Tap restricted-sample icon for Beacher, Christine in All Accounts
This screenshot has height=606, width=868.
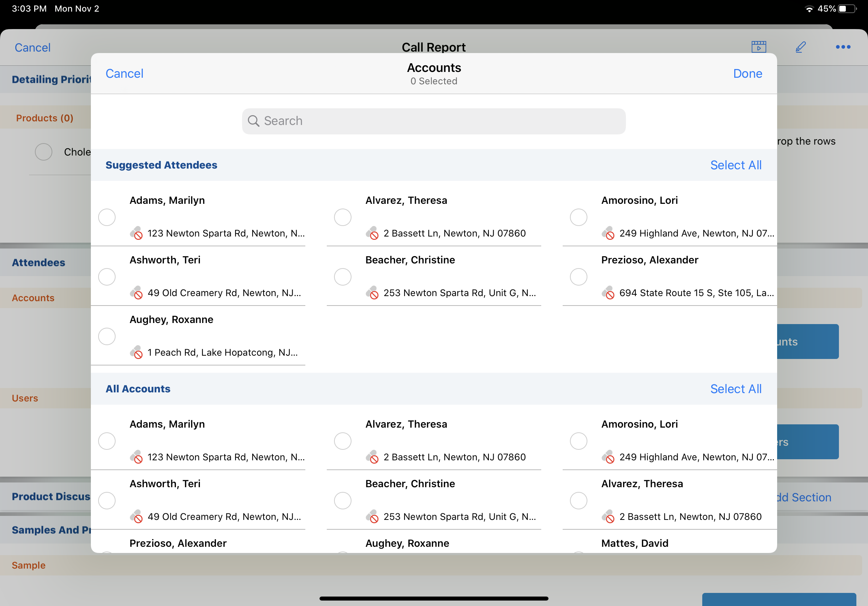click(372, 517)
